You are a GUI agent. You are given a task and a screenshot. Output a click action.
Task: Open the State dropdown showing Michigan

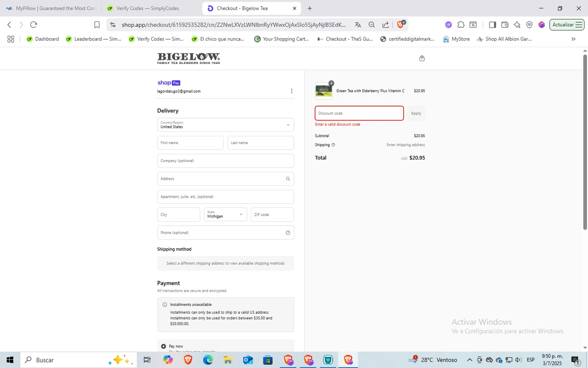pyautogui.click(x=225, y=215)
